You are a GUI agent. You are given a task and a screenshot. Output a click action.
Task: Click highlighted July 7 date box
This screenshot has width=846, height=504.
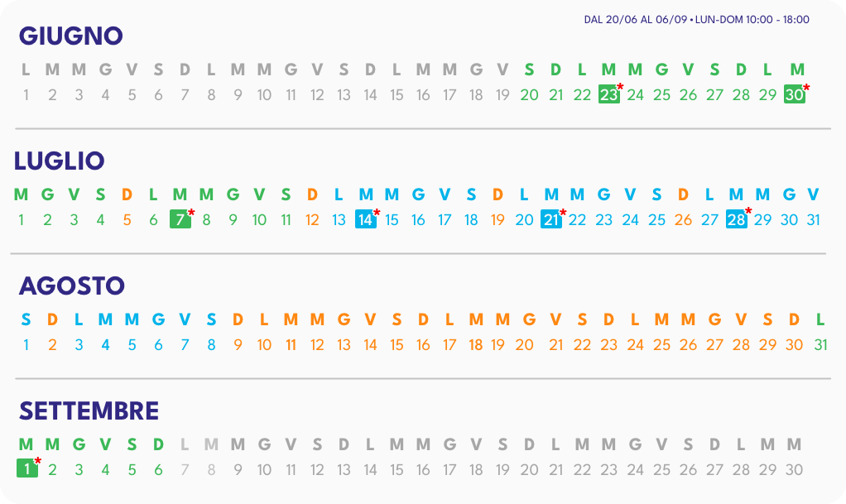pyautogui.click(x=180, y=220)
